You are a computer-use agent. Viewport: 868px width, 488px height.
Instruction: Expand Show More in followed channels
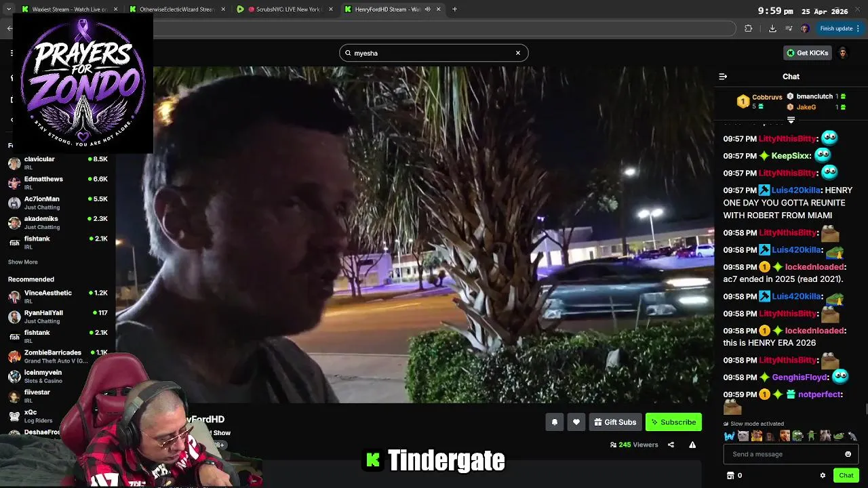pyautogui.click(x=23, y=262)
